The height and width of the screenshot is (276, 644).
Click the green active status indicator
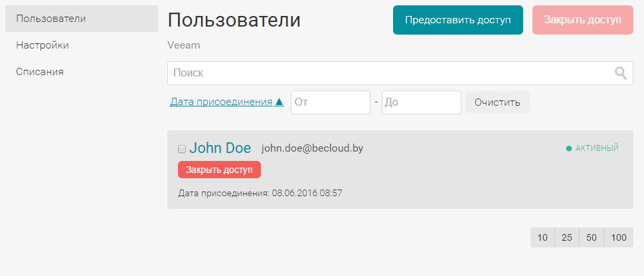[x=569, y=148]
